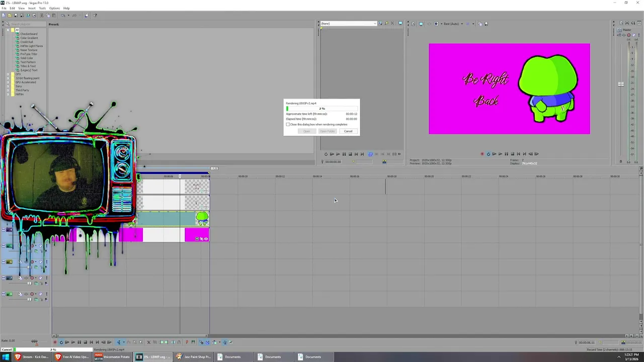Image resolution: width=644 pixels, height=362 pixels.
Task: Click the trimmer external monitor icon
Action: pos(400,24)
